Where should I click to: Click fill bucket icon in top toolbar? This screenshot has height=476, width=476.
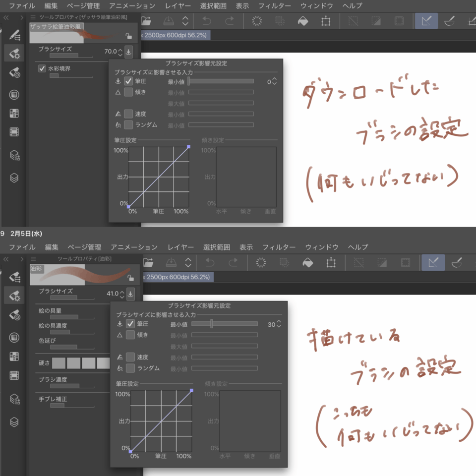pos(302,21)
